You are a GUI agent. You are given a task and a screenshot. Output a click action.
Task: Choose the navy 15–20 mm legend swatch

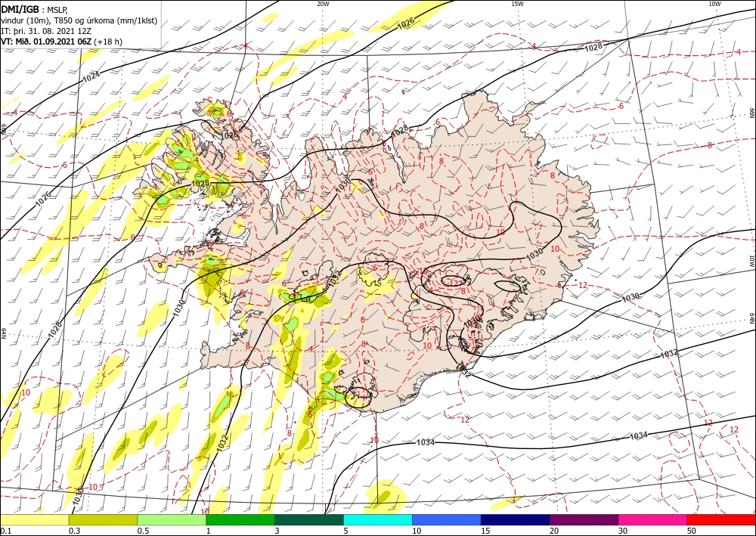pos(516,519)
